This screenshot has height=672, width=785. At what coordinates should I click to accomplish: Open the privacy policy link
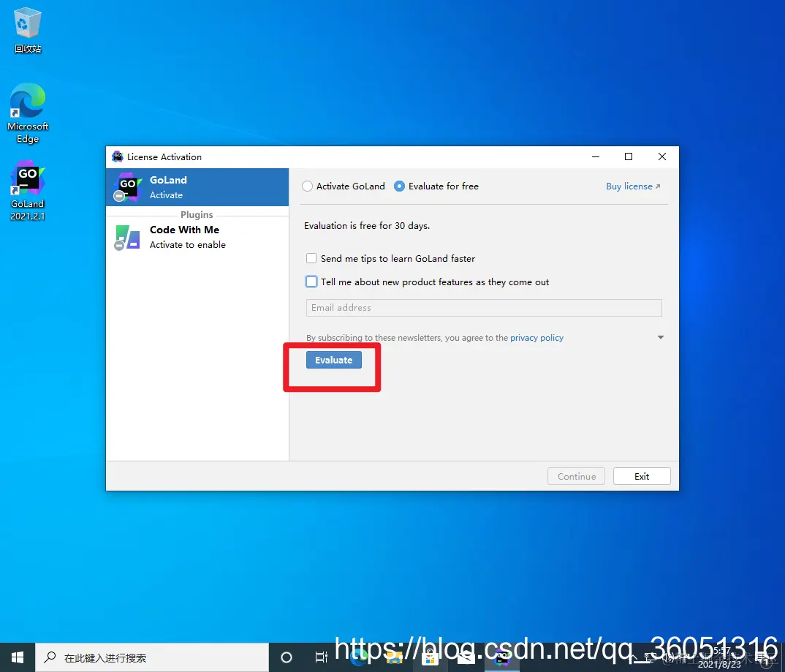coord(536,338)
